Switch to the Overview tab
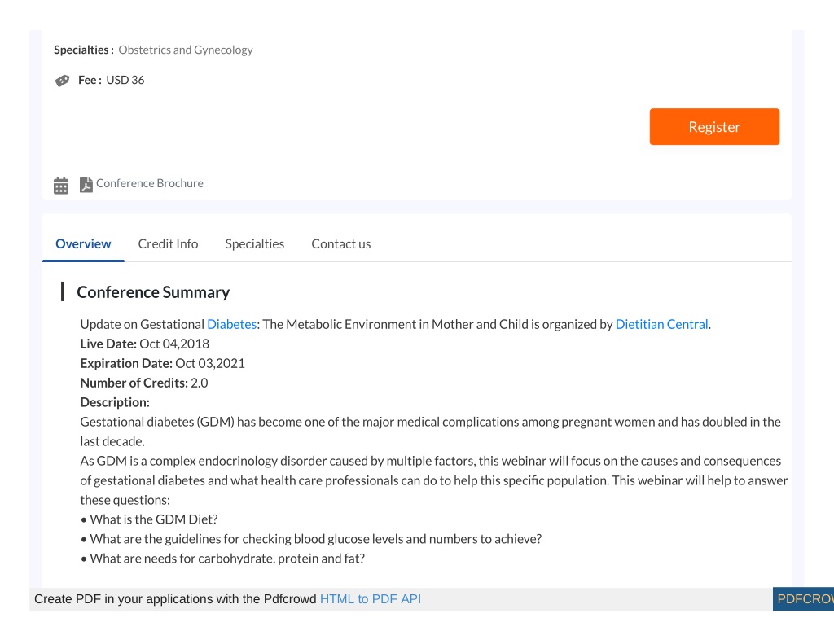 tap(84, 243)
